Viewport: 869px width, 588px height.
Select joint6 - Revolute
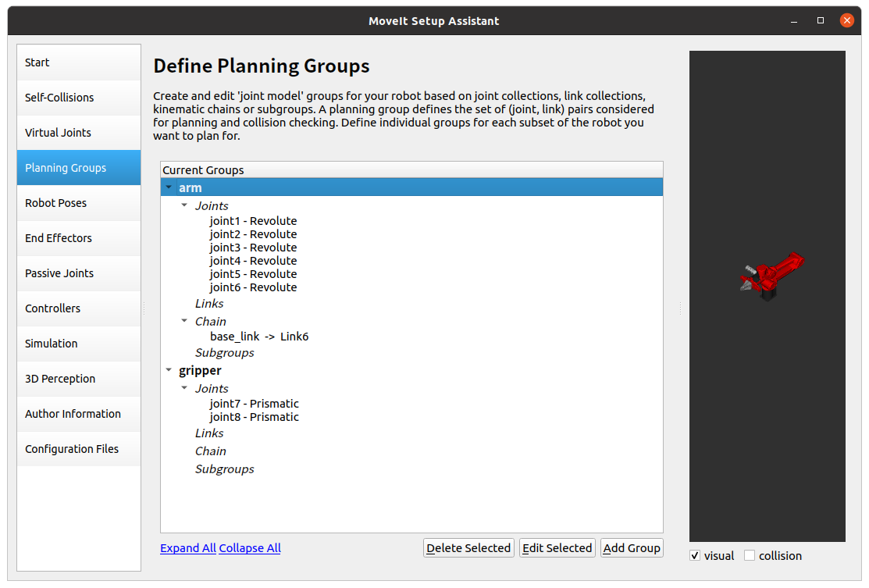pos(253,287)
